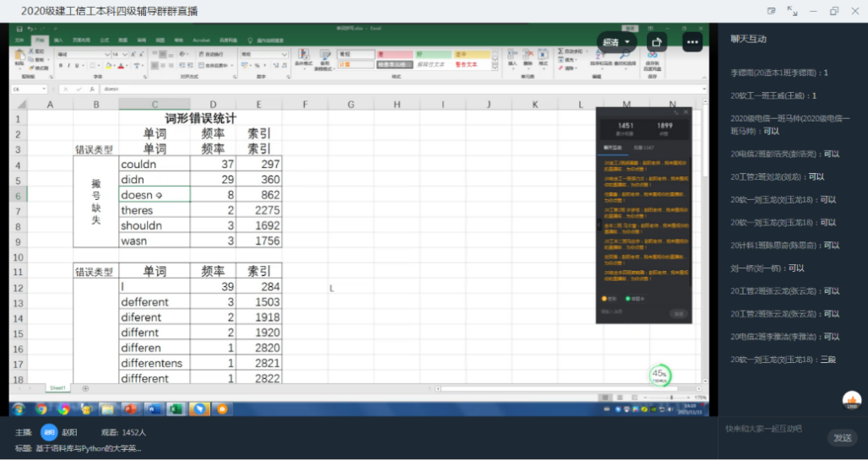Select cell containing 'couldn'

[x=154, y=164]
